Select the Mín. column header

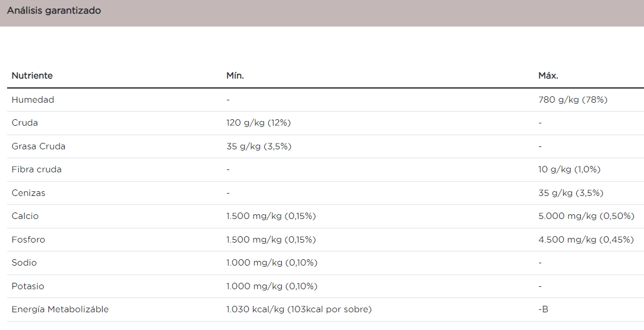pos(235,76)
